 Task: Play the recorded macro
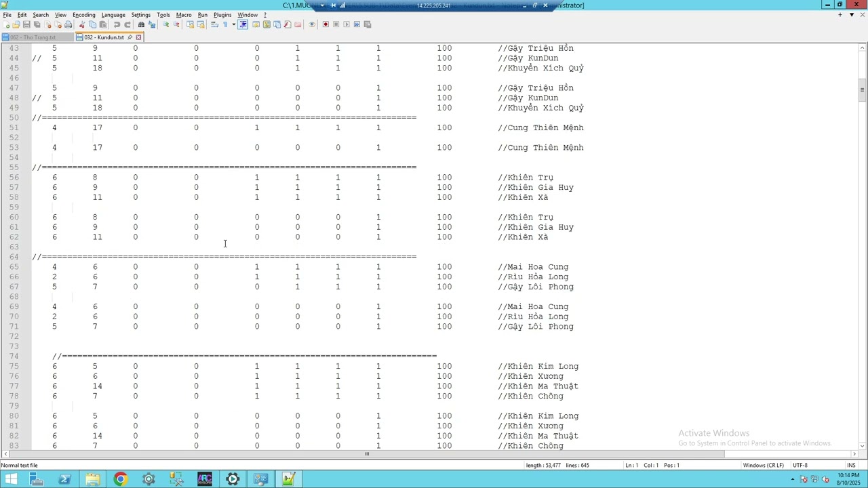click(x=346, y=24)
